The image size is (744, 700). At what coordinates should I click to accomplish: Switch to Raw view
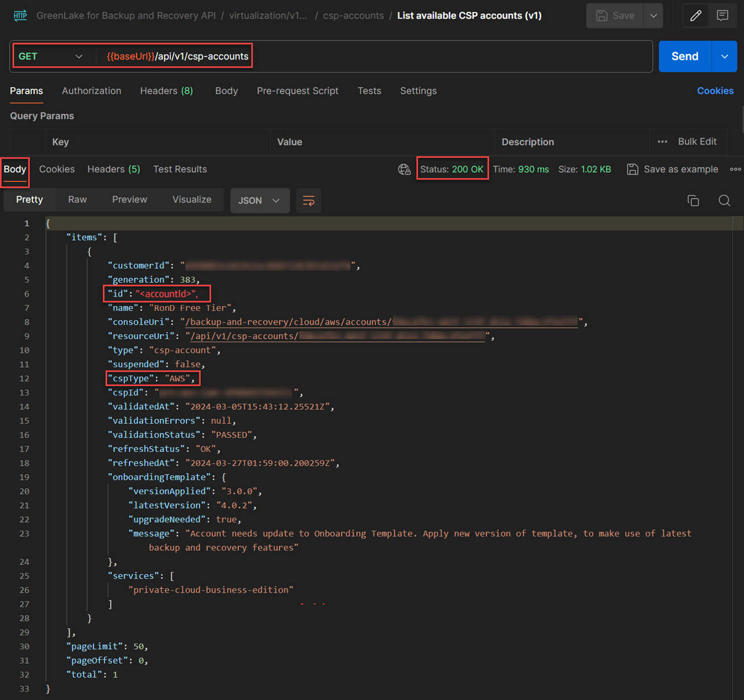pos(77,199)
